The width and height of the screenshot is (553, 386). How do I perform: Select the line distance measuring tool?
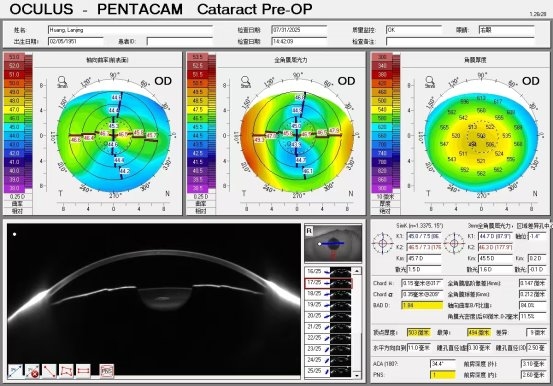(49, 371)
